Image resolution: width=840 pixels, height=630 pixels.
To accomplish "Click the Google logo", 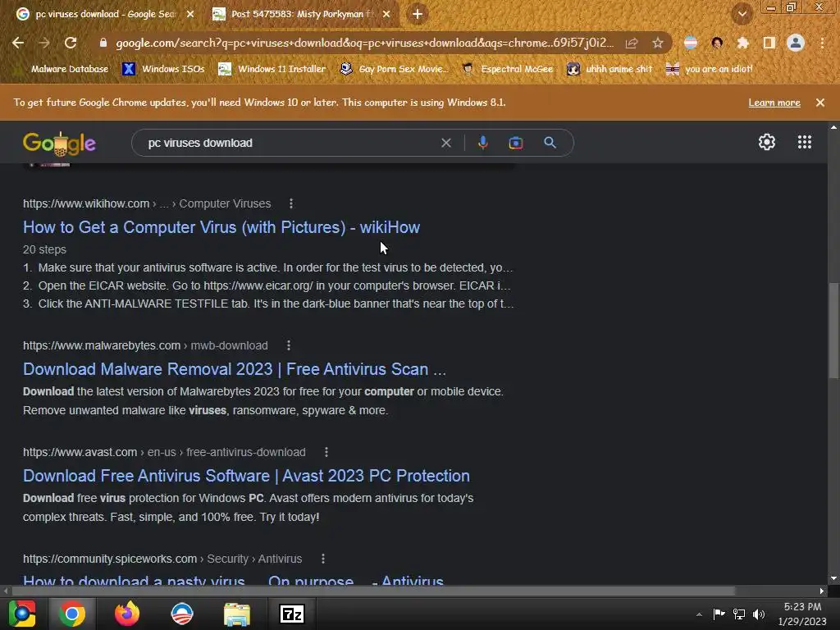I will point(59,143).
